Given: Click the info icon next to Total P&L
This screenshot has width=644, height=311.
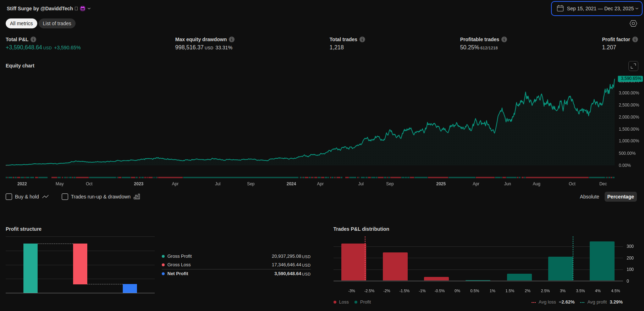Looking at the screenshot, I should [x=33, y=39].
